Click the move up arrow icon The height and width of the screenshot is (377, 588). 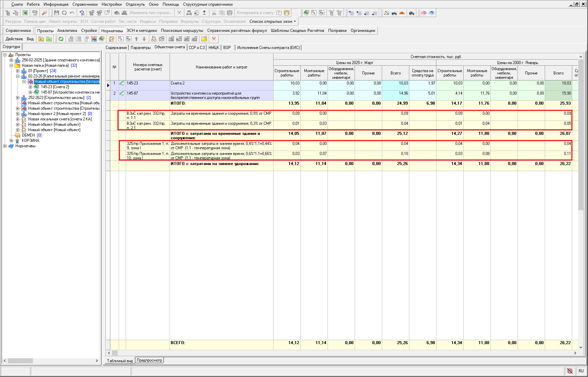tap(136, 39)
